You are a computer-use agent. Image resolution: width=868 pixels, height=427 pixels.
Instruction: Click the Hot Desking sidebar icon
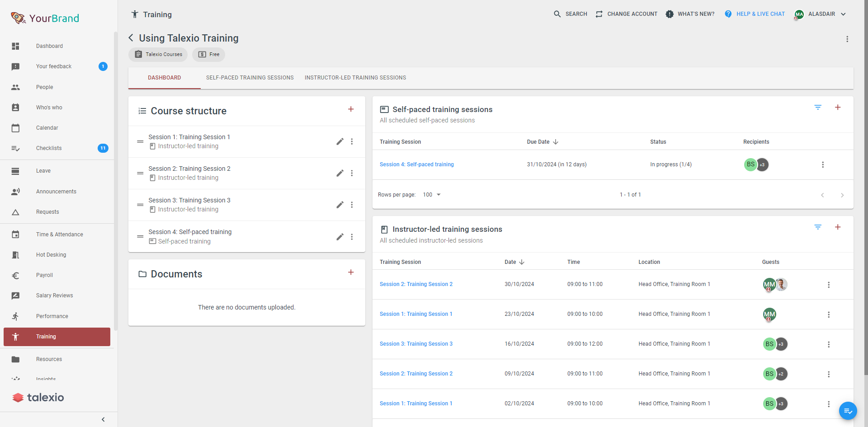(16, 255)
